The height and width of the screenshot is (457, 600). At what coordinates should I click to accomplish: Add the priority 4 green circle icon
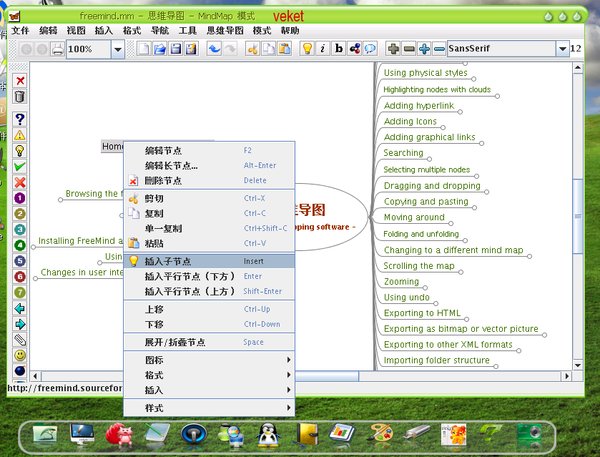(x=20, y=245)
